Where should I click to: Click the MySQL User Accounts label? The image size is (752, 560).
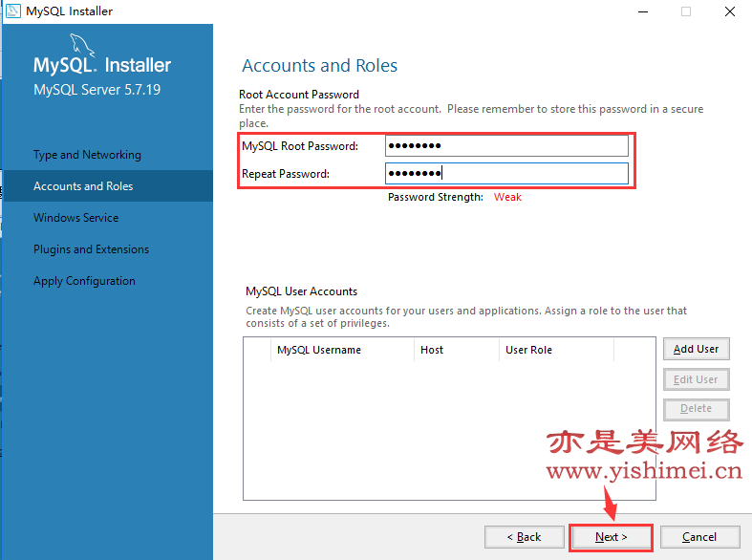tap(302, 291)
